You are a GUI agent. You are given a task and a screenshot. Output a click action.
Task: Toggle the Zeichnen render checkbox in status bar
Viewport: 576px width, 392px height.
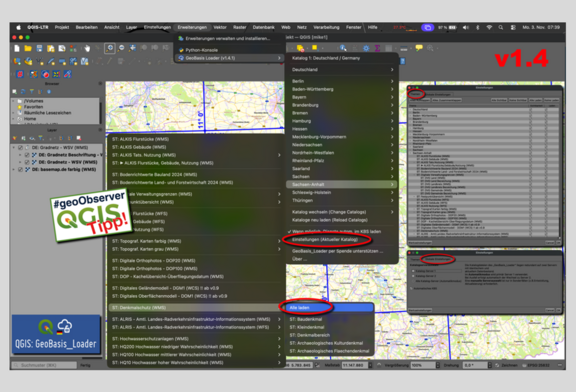click(x=497, y=365)
